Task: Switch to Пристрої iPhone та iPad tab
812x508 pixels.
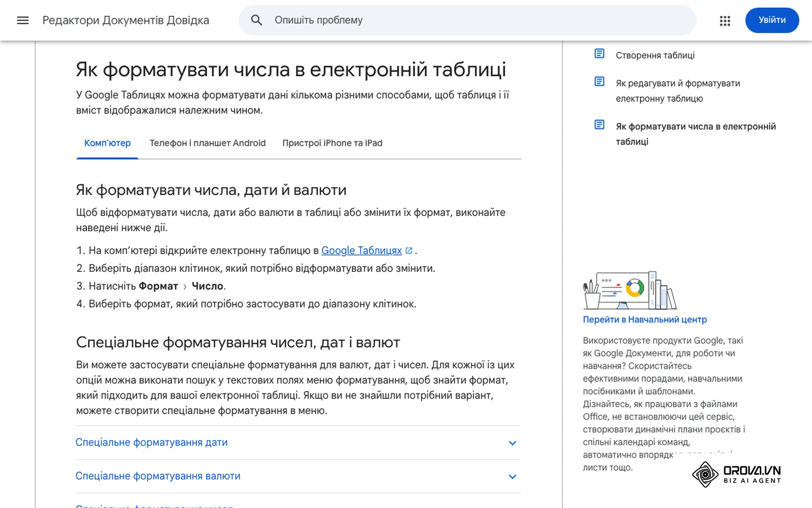Action: coord(332,143)
